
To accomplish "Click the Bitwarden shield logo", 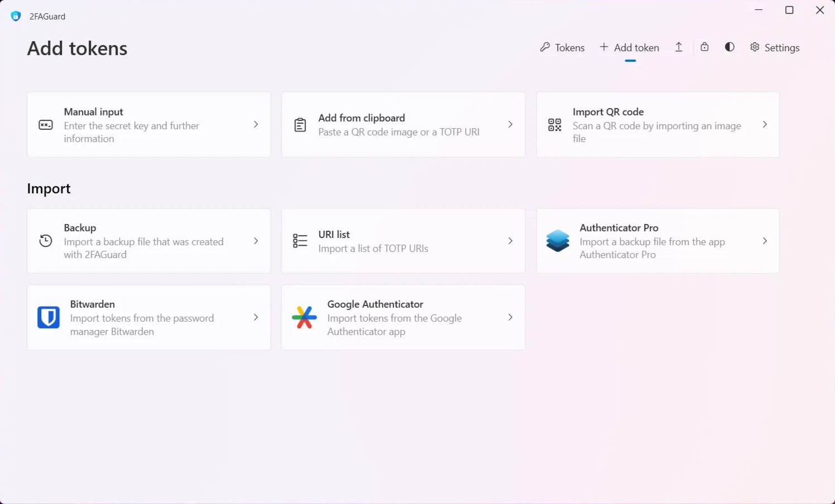I will click(x=49, y=317).
